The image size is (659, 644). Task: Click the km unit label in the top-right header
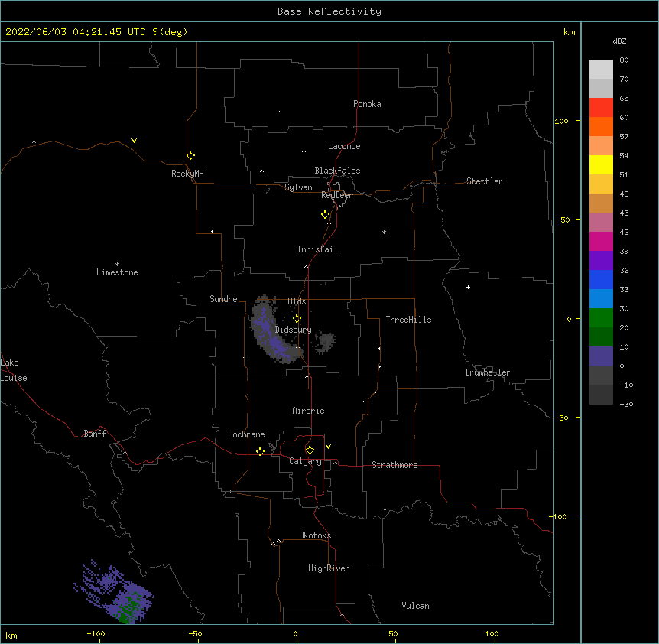[570, 32]
